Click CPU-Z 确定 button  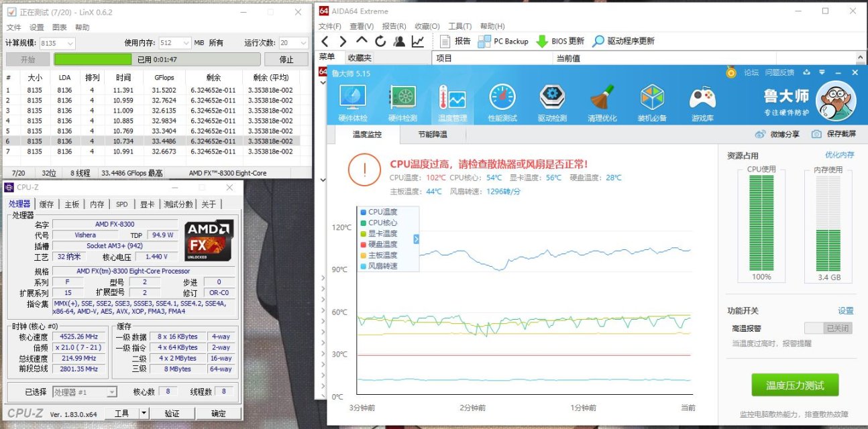pyautogui.click(x=219, y=413)
